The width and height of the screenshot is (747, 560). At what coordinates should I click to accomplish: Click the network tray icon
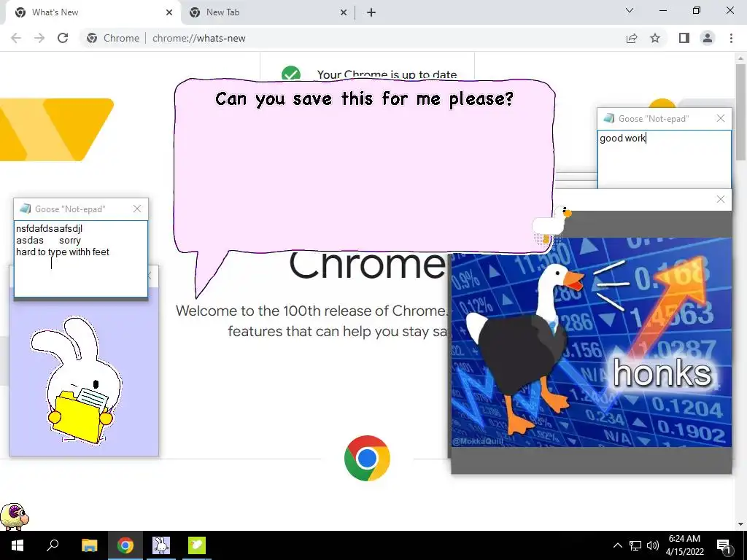pyautogui.click(x=635, y=545)
